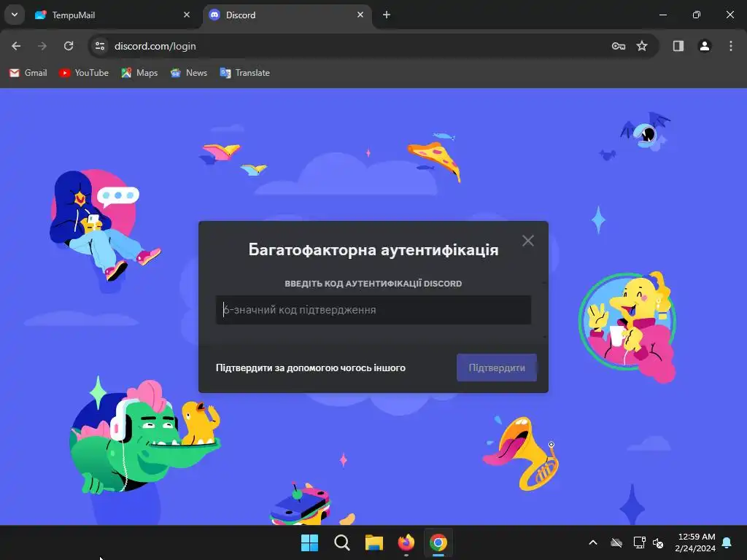Toggle the Chrome side panel
Image resolution: width=747 pixels, height=560 pixels.
(x=678, y=46)
